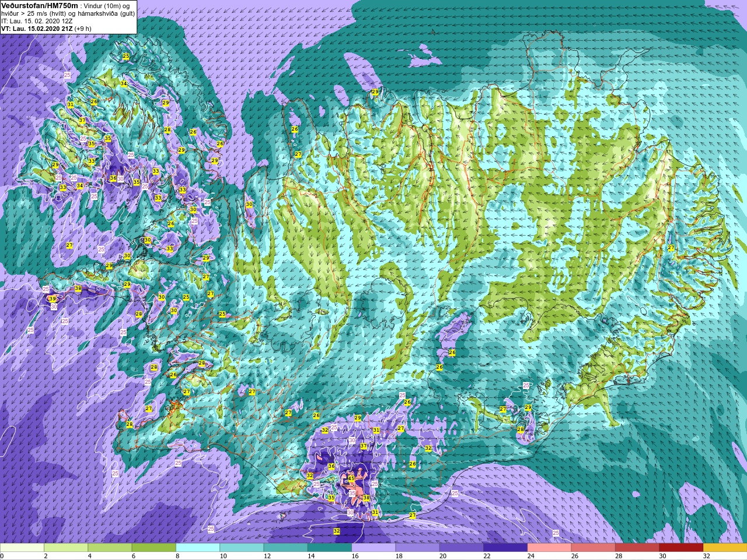Viewport: 747px width, 560px height.
Task: Click the 26–28 m/s salmon legend swatch
Action: [593, 548]
